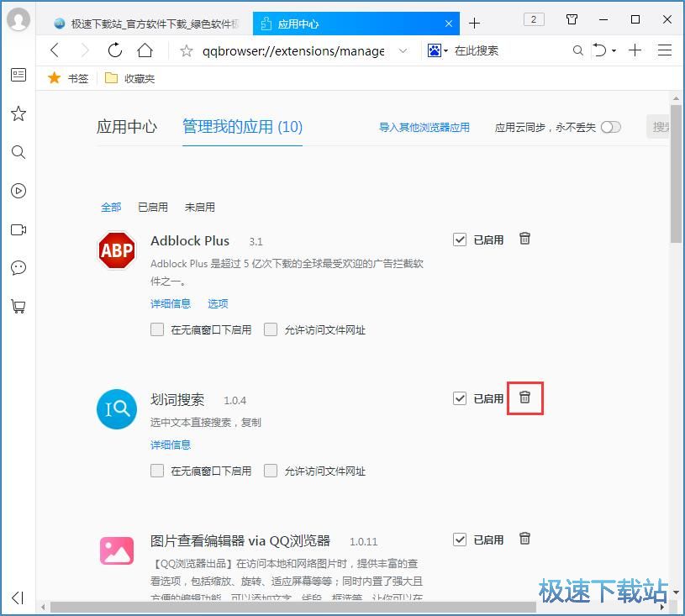Expand the undo history dropdown arrow
685x616 pixels.
pos(614,51)
